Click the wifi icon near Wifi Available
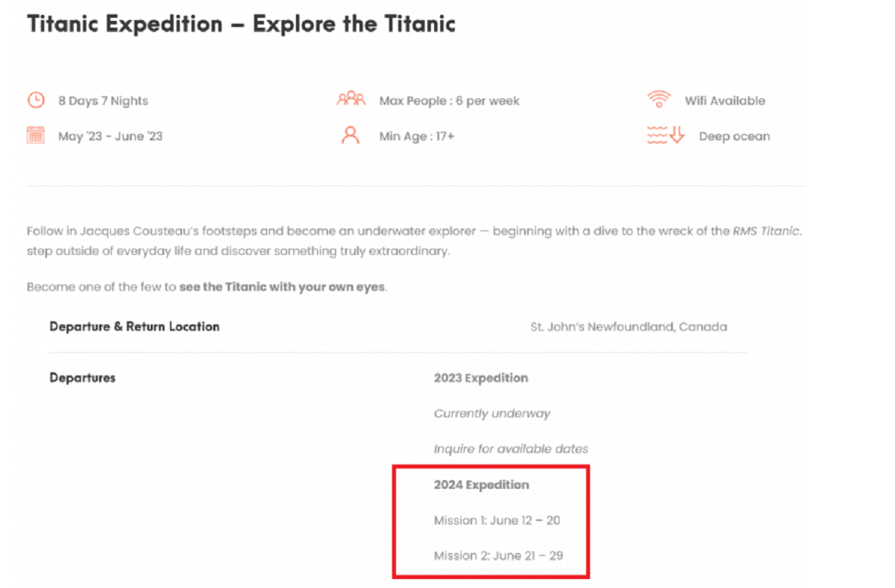 [x=659, y=99]
